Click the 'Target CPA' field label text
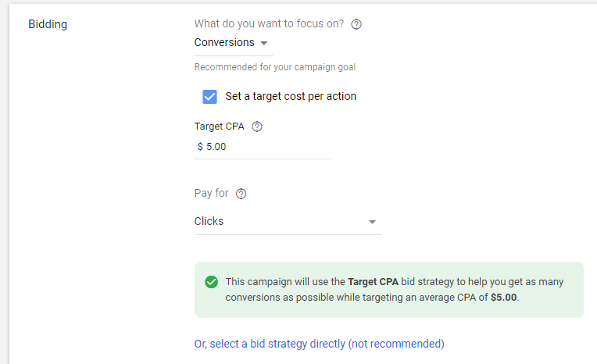This screenshot has height=364, width=597. pos(220,127)
